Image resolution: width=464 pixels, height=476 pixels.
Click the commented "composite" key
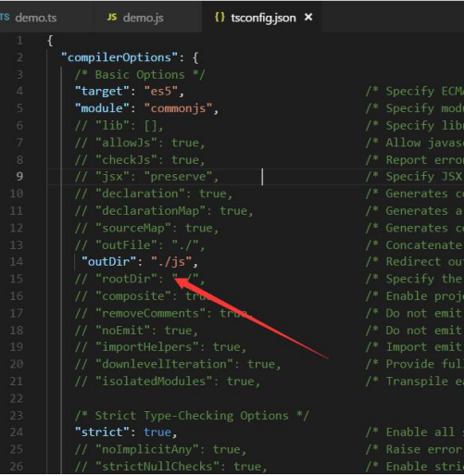pyautogui.click(x=133, y=296)
